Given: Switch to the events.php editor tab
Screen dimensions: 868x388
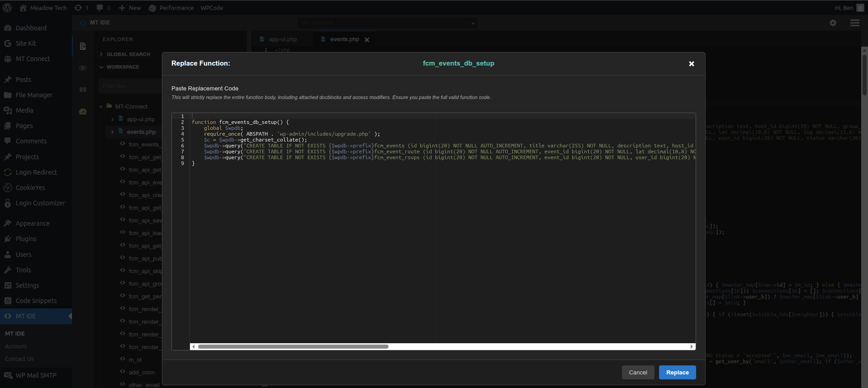Looking at the screenshot, I should click(x=344, y=39).
